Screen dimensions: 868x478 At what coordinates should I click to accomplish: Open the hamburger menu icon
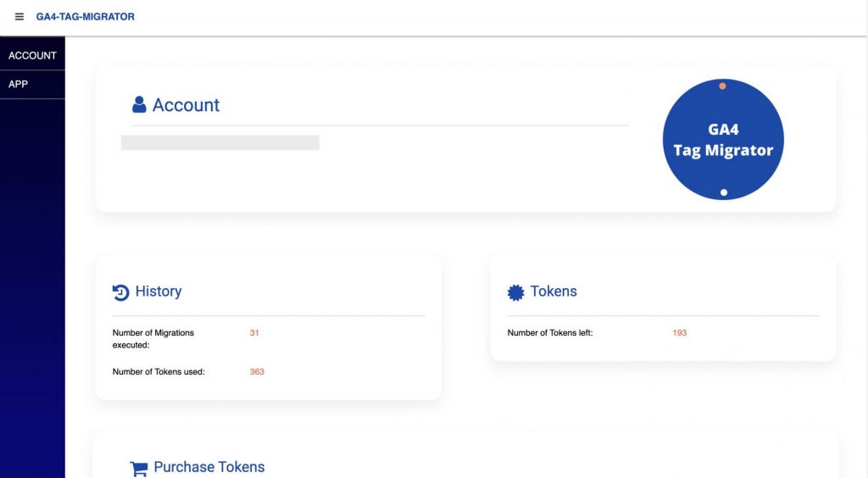[x=19, y=17]
